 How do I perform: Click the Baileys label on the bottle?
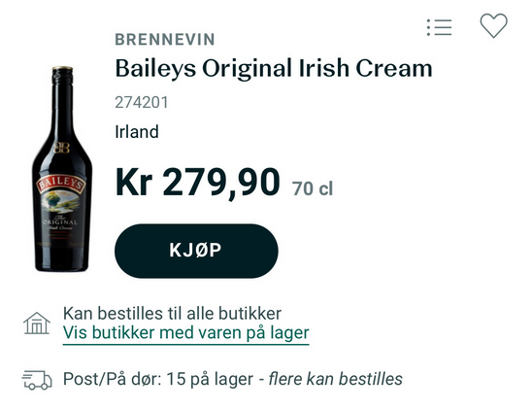(61, 185)
